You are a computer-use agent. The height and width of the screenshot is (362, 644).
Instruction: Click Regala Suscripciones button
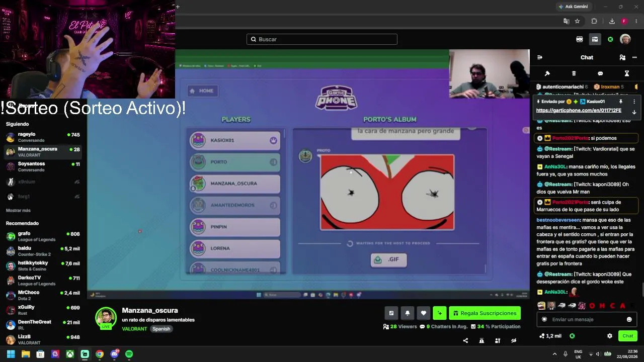click(485, 313)
